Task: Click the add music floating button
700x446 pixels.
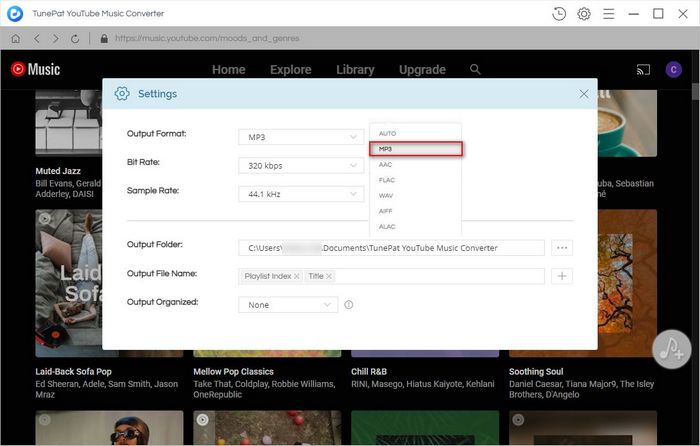Action: (x=671, y=349)
